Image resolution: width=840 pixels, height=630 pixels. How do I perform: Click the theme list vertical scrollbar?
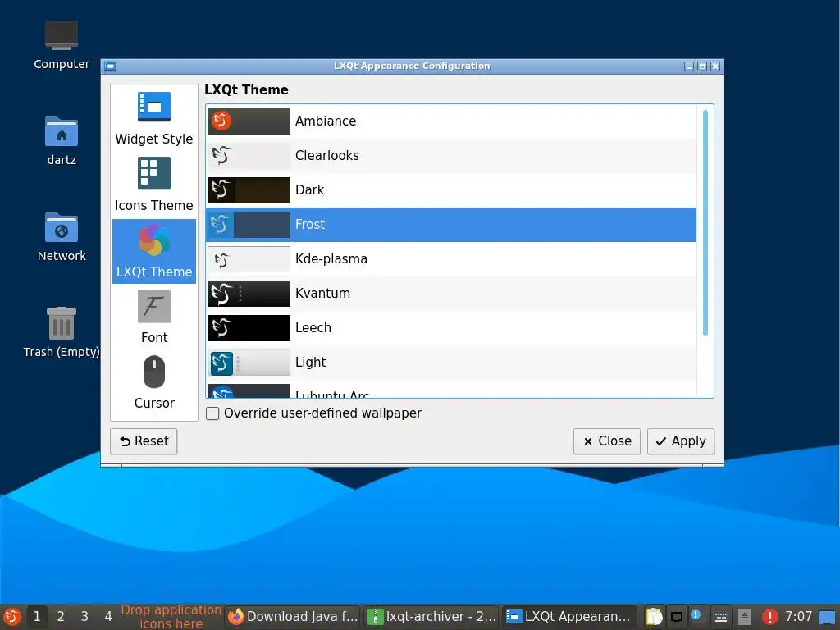[x=705, y=222]
